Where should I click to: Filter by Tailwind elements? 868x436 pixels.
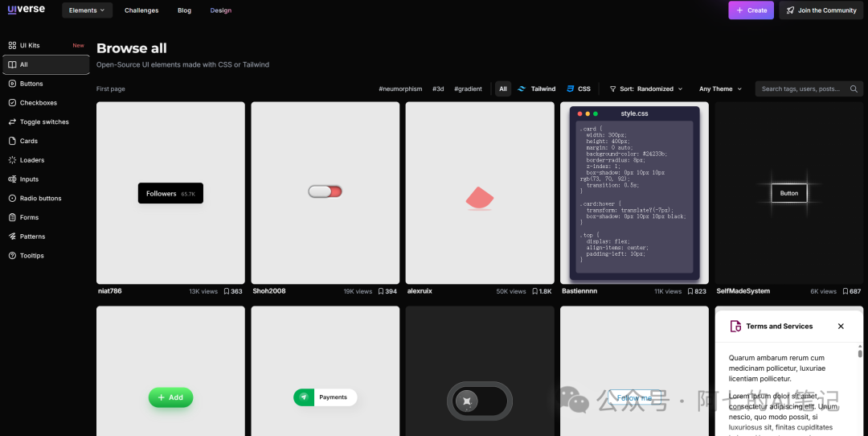coord(536,88)
